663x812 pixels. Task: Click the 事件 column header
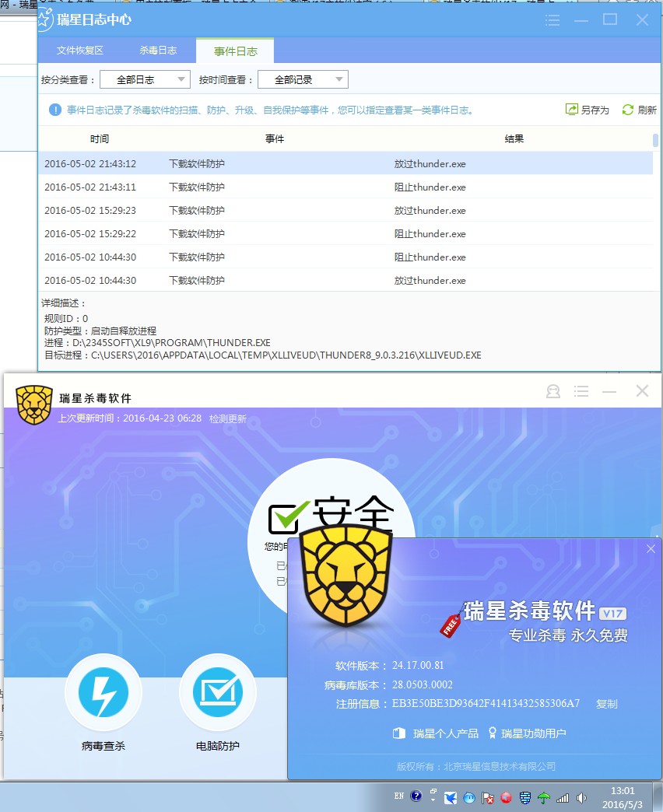pyautogui.click(x=275, y=138)
